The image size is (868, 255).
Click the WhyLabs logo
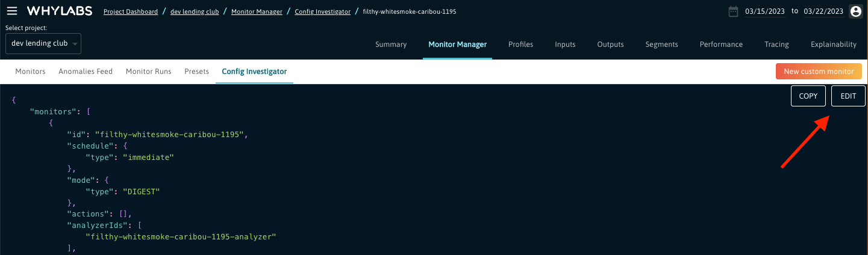click(x=59, y=11)
